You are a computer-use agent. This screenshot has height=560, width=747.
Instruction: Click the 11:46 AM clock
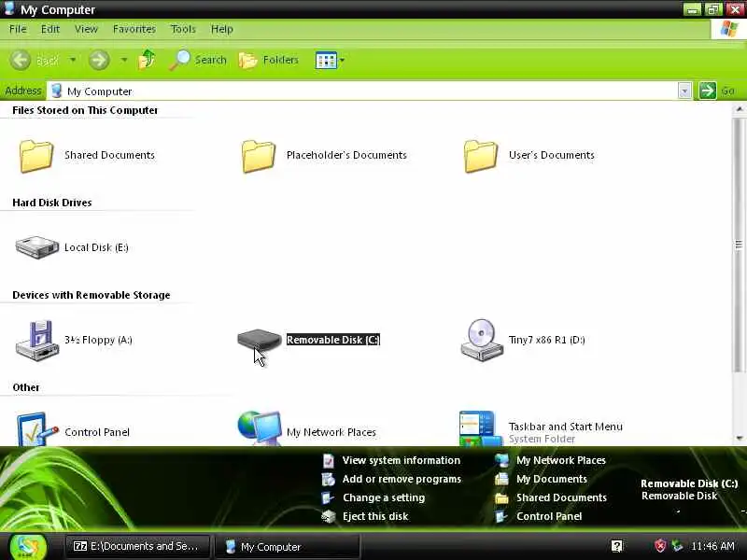pos(712,546)
